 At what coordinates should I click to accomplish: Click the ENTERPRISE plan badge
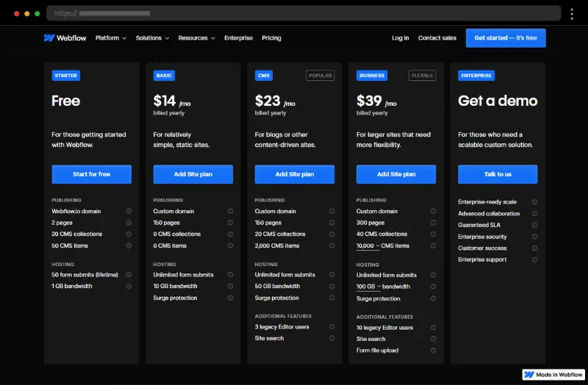click(x=476, y=76)
